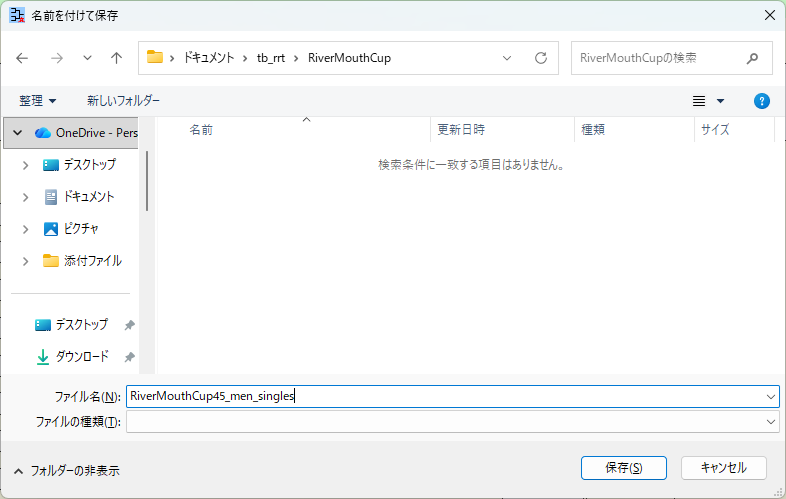Select tb_rrt in the address breadcrumb

(271, 58)
